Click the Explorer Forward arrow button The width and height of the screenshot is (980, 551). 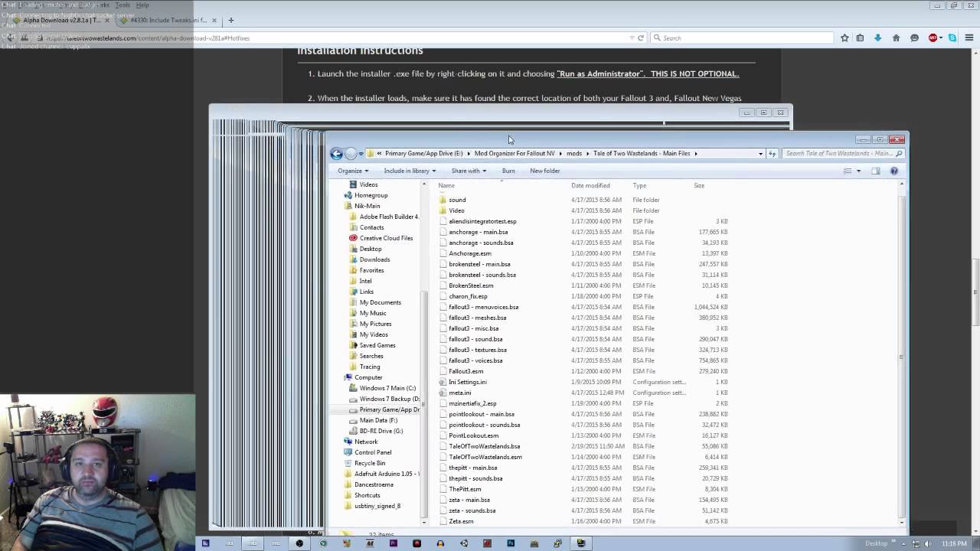(x=351, y=154)
